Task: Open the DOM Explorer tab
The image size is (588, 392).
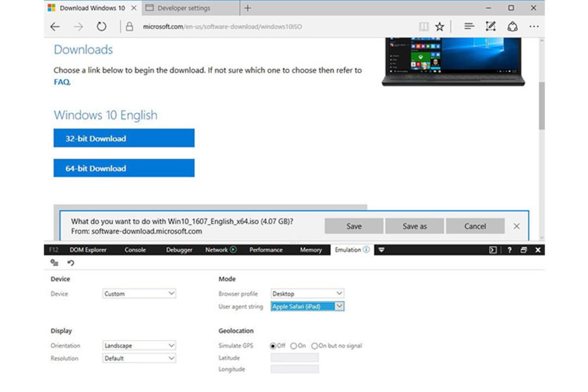Action: pyautogui.click(x=88, y=250)
